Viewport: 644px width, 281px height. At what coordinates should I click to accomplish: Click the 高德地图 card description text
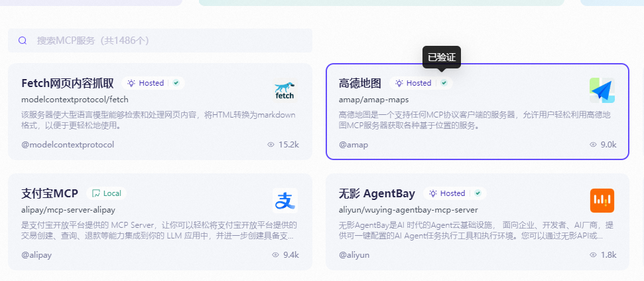(x=475, y=120)
